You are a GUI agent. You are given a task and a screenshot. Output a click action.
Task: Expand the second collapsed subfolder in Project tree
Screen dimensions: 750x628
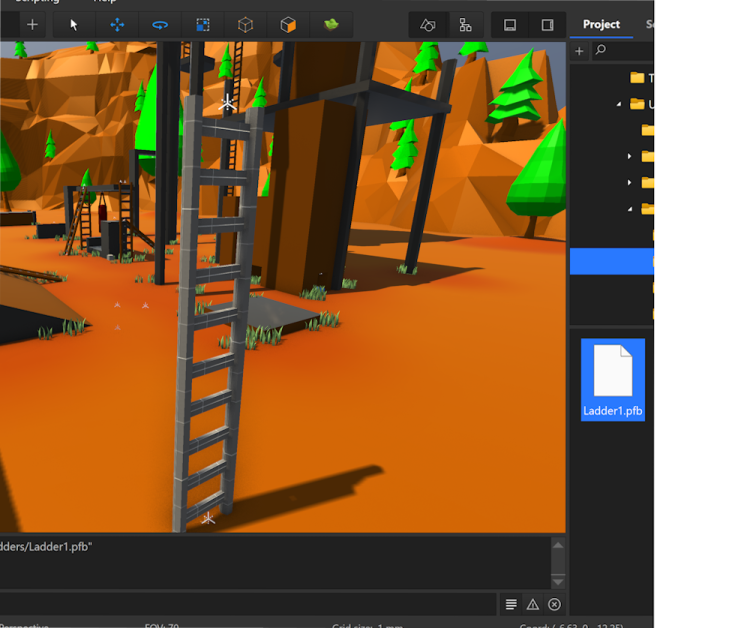point(629,182)
